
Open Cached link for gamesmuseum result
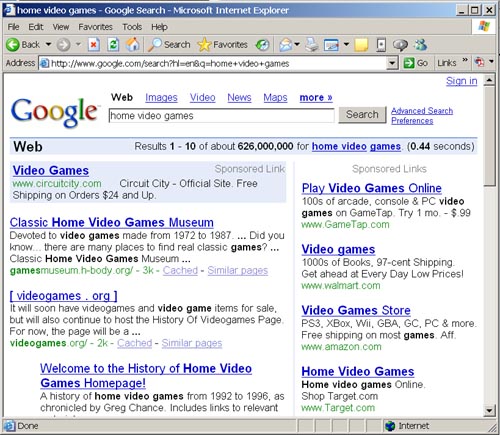point(180,270)
